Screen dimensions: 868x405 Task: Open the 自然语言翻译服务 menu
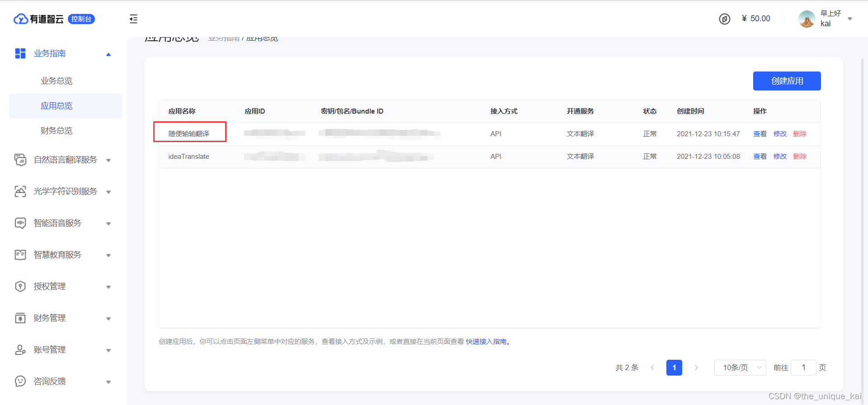[x=66, y=160]
